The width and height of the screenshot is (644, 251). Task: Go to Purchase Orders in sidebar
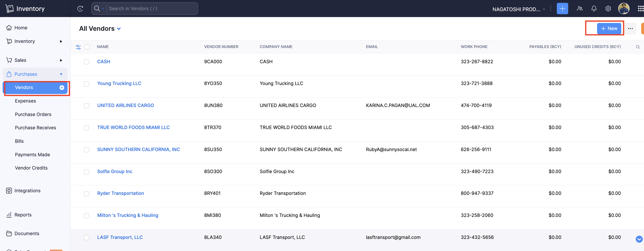[x=33, y=114]
